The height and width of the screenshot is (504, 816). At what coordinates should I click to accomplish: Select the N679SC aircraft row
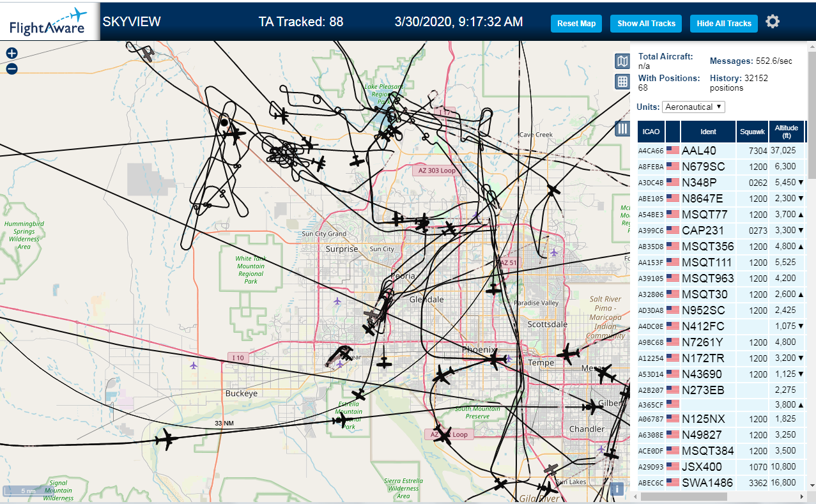(x=721, y=167)
